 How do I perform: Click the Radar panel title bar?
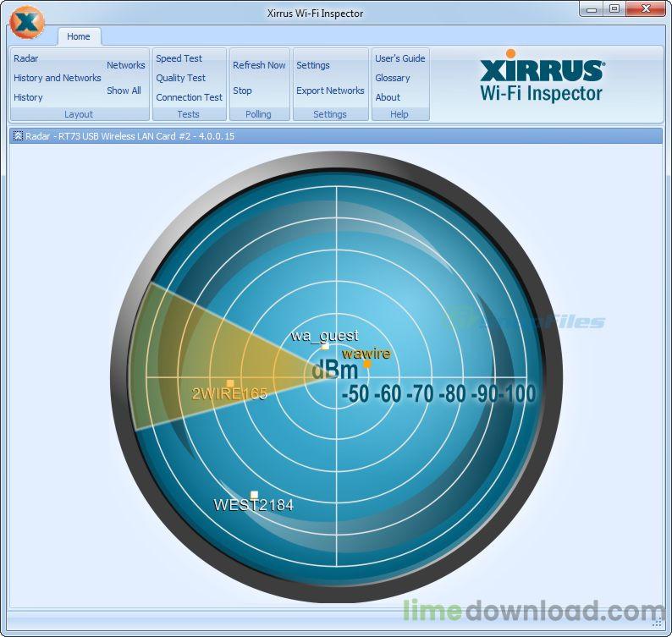click(335, 136)
